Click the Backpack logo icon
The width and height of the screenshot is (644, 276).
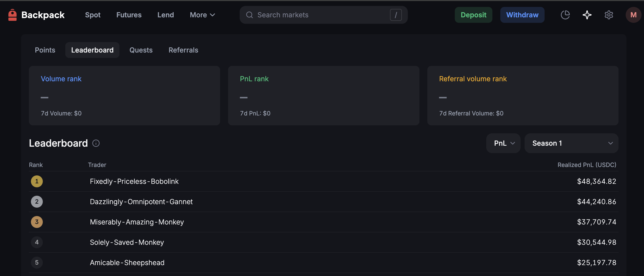tap(12, 15)
